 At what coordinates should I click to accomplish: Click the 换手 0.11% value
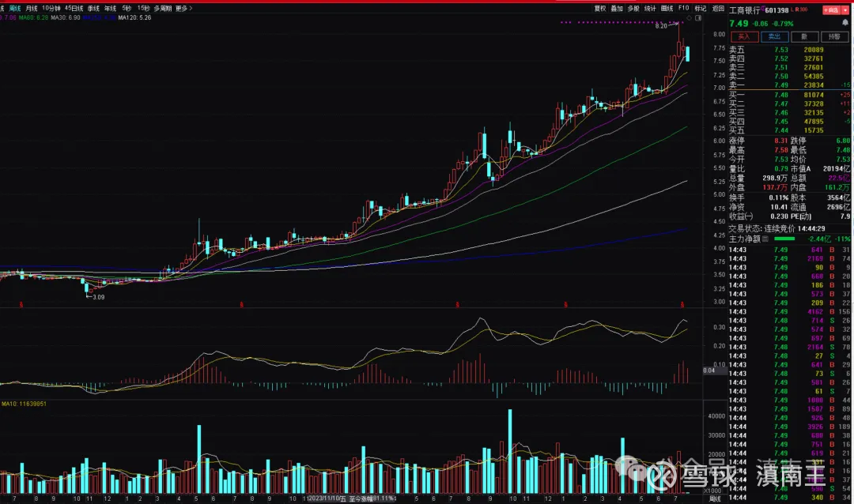click(x=778, y=197)
